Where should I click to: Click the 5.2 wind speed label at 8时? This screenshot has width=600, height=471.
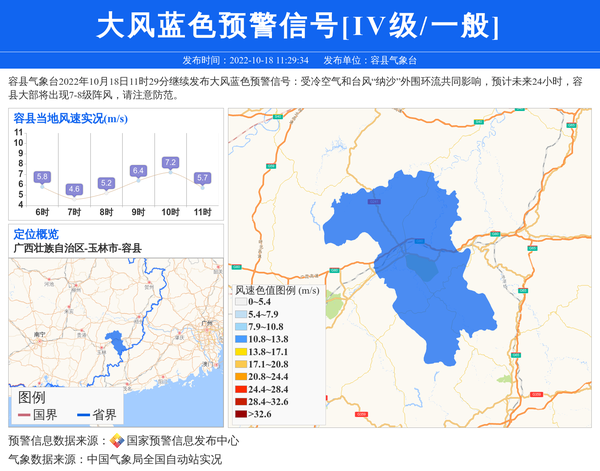(106, 183)
